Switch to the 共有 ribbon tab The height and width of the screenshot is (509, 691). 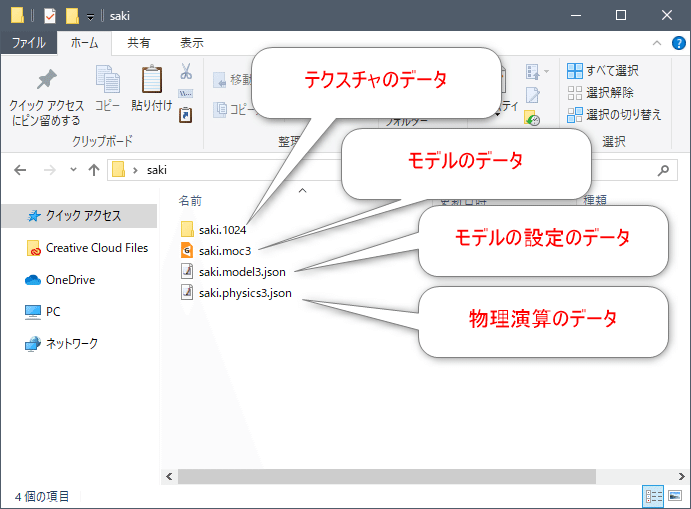(139, 43)
